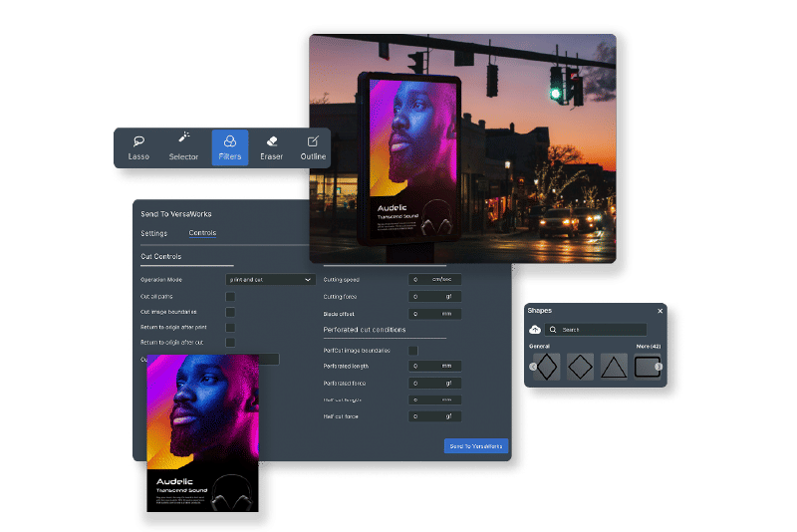Image resolution: width=797 pixels, height=532 pixels.
Task: Close the Shapes panel
Action: pos(660,311)
